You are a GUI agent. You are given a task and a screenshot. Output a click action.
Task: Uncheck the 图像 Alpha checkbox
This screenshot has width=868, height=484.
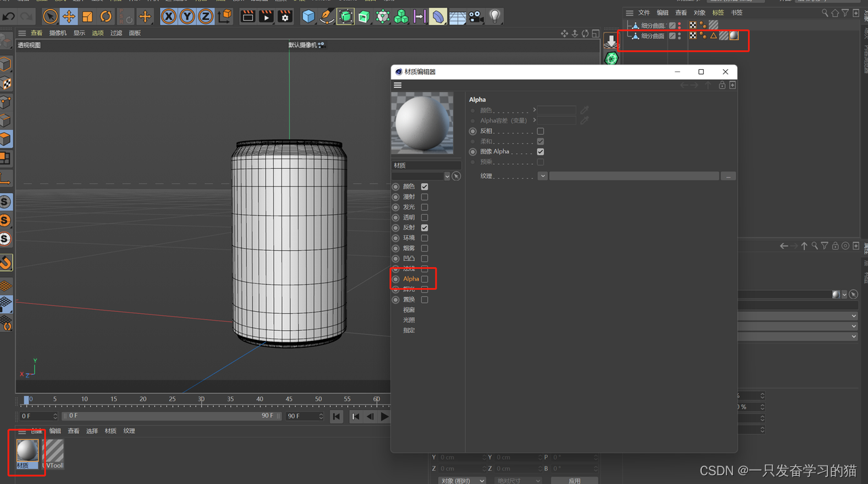pos(540,152)
